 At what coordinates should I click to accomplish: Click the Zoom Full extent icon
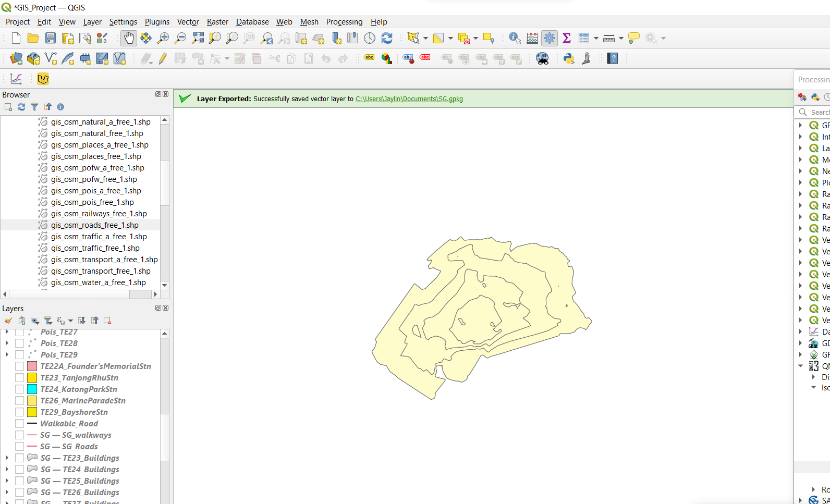point(198,38)
